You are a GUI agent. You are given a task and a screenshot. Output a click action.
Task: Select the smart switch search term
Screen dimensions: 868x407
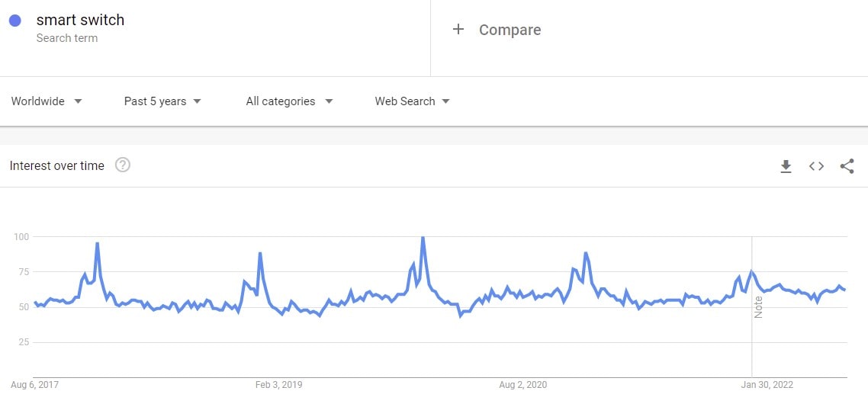[80, 20]
